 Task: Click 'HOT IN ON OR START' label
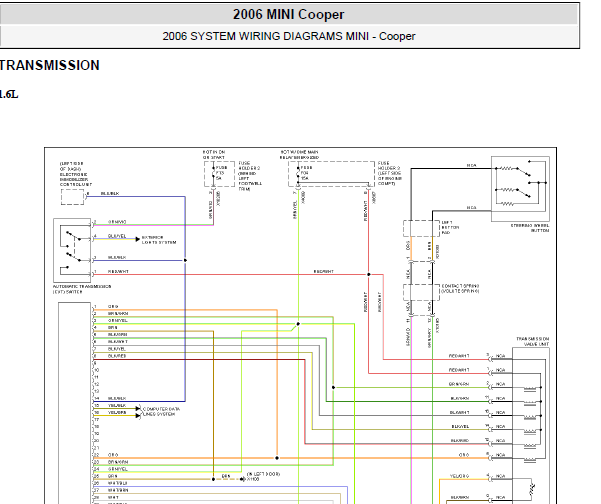pos(214,155)
